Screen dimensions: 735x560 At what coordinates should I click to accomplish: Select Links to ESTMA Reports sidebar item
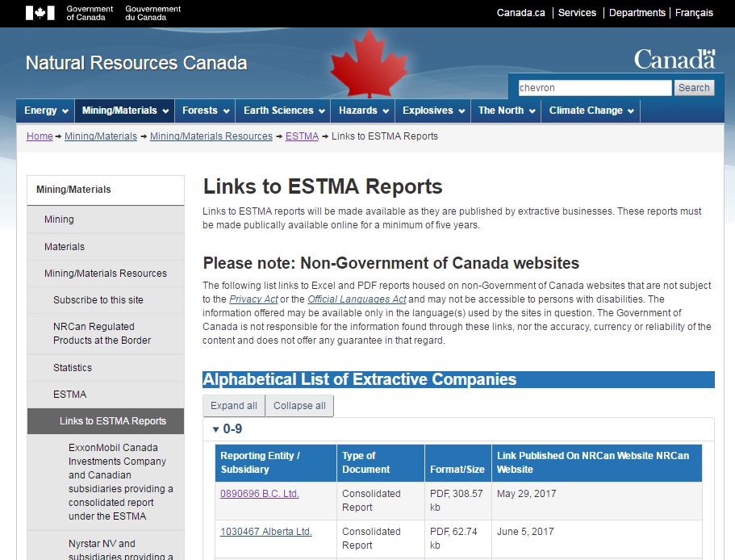click(x=106, y=421)
